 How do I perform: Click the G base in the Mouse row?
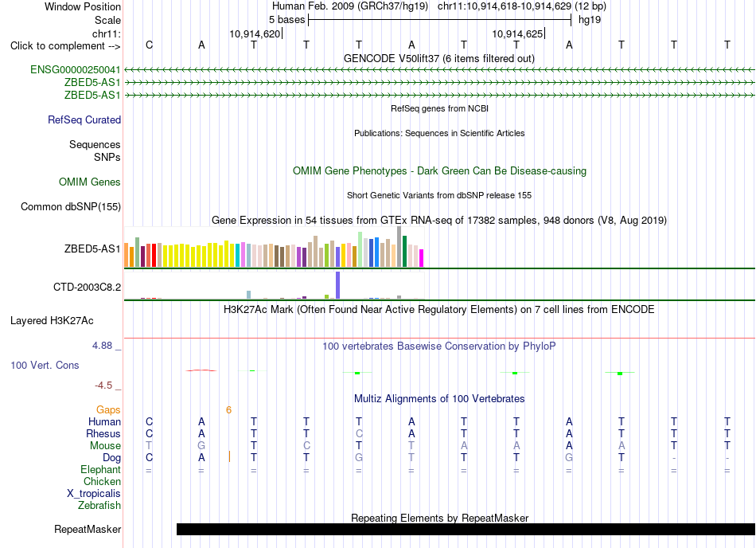point(201,446)
